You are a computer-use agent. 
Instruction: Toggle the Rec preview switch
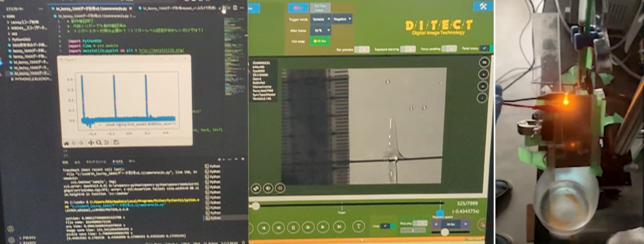[361, 49]
